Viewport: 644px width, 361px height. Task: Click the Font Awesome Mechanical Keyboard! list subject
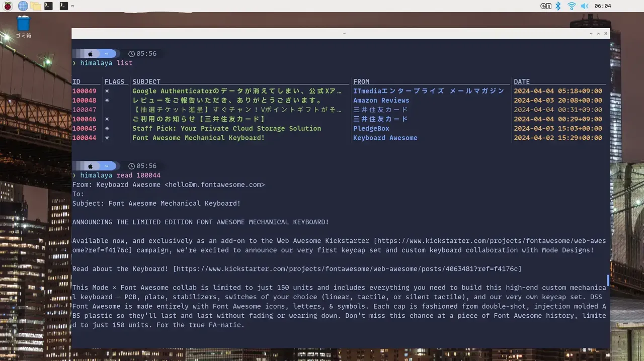(198, 138)
